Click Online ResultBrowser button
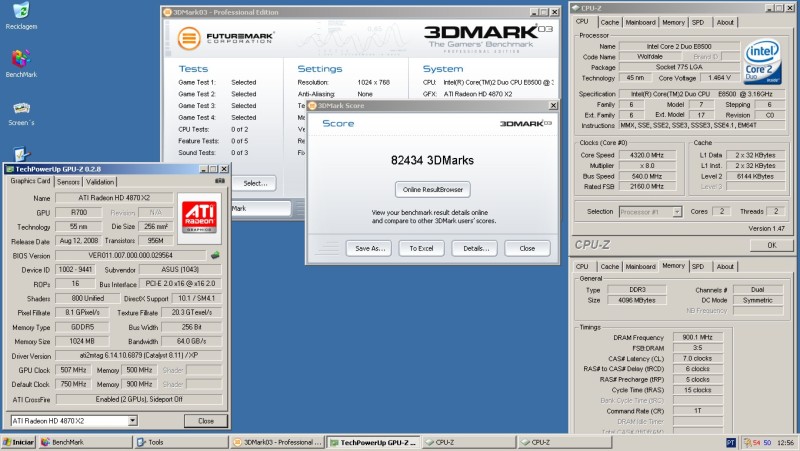The image size is (800, 451). tap(433, 189)
